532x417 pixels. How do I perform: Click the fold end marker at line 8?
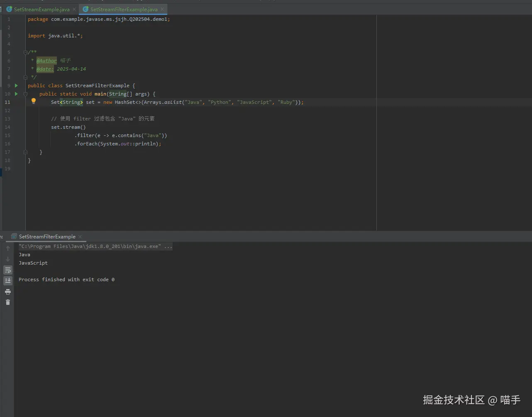point(25,77)
